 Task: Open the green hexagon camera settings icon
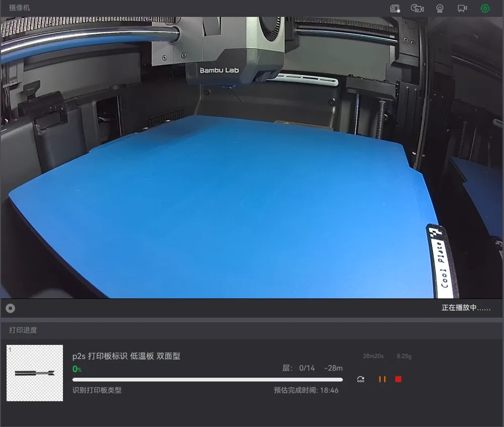click(485, 9)
